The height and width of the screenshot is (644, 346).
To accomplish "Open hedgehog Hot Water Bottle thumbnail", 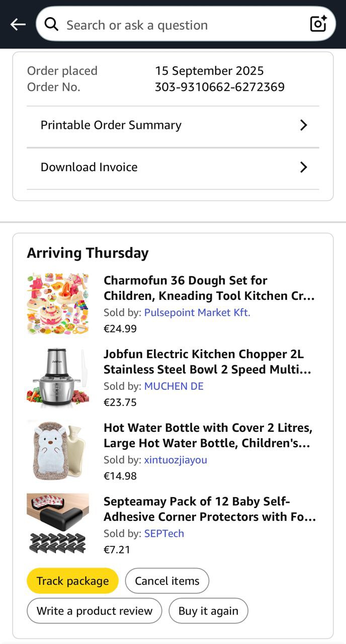I will [x=58, y=451].
